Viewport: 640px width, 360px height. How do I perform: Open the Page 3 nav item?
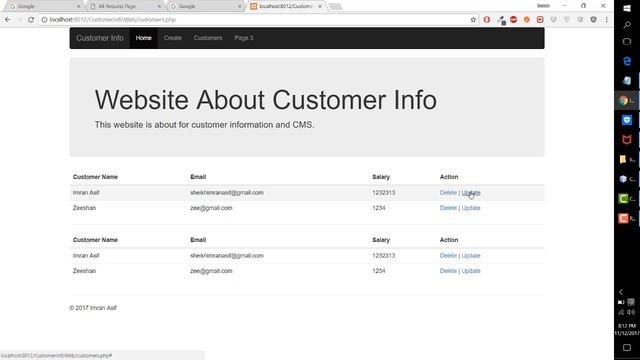point(244,38)
